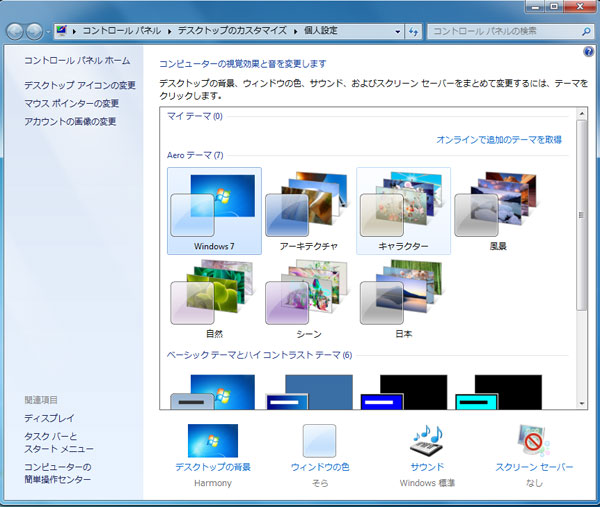The width and height of the screenshot is (600, 507).
Task: Click theme list scrollbar up arrow
Action: click(x=582, y=114)
